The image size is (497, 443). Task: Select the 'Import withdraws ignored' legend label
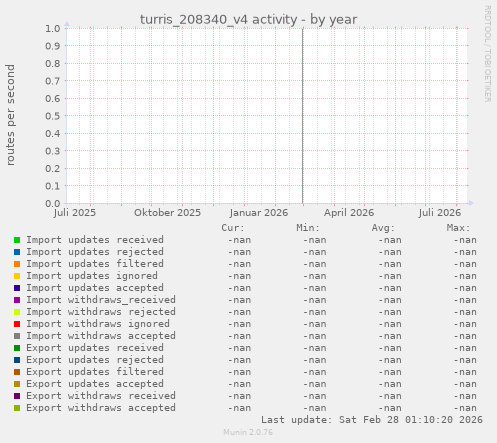[x=98, y=324]
